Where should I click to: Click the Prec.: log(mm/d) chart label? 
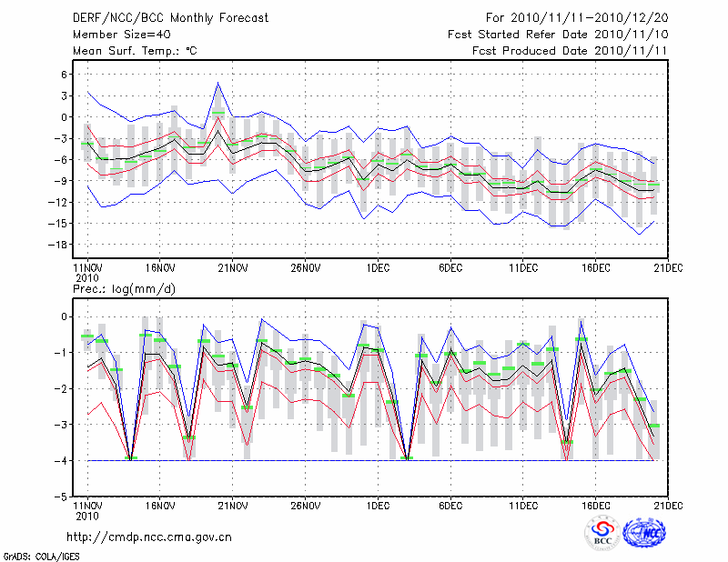(123, 288)
